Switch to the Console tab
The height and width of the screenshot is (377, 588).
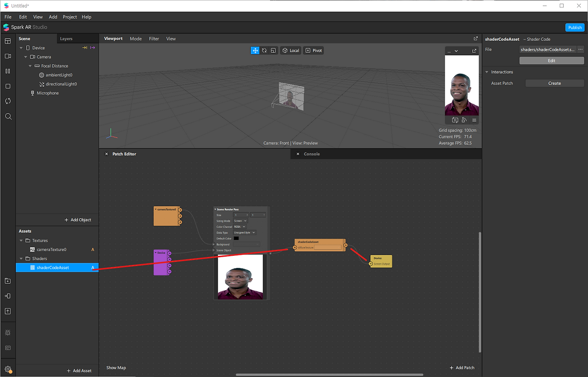pyautogui.click(x=312, y=154)
